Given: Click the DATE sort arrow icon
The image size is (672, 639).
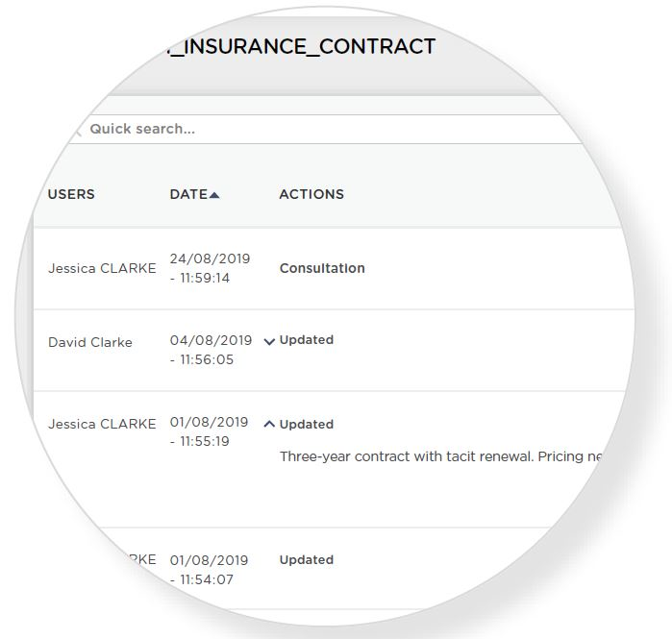Looking at the screenshot, I should coord(214,195).
